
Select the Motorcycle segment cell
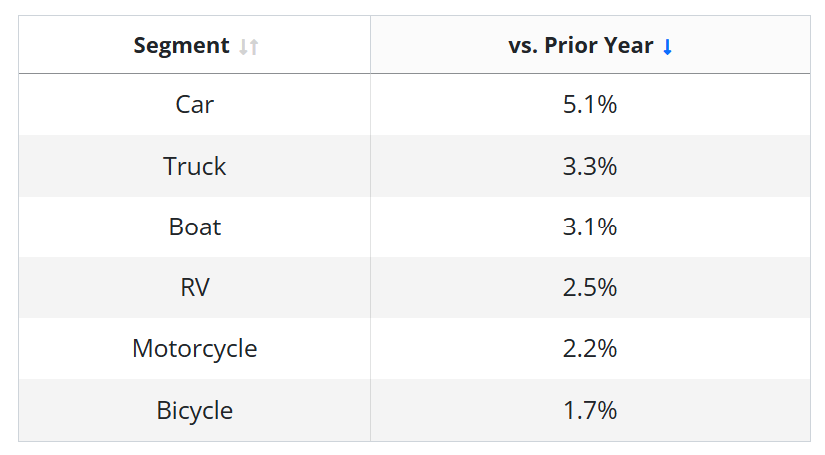pyautogui.click(x=194, y=349)
